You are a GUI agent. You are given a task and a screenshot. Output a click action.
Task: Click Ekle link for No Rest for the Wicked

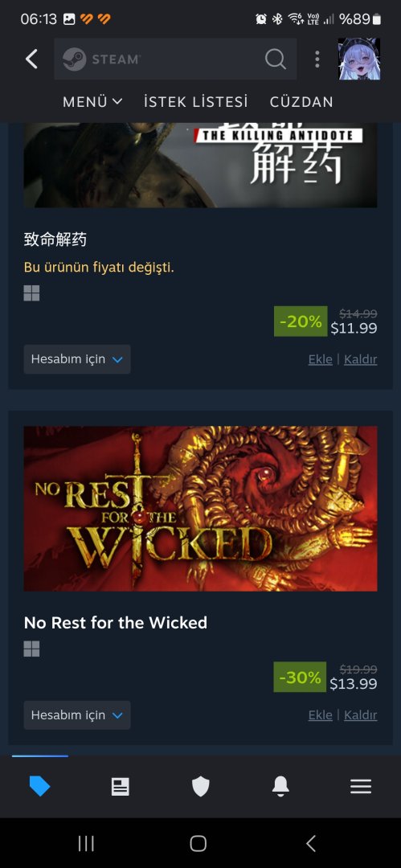click(x=320, y=715)
